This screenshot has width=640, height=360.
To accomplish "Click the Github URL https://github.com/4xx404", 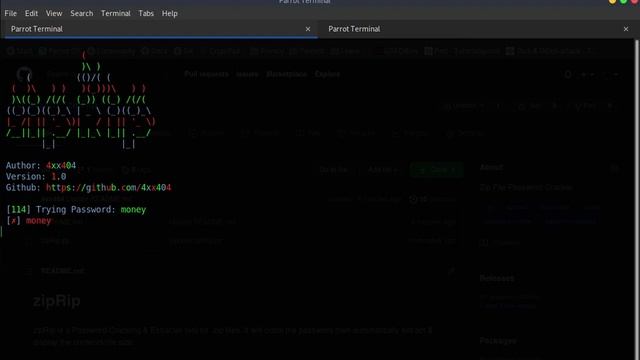I will tap(109, 188).
